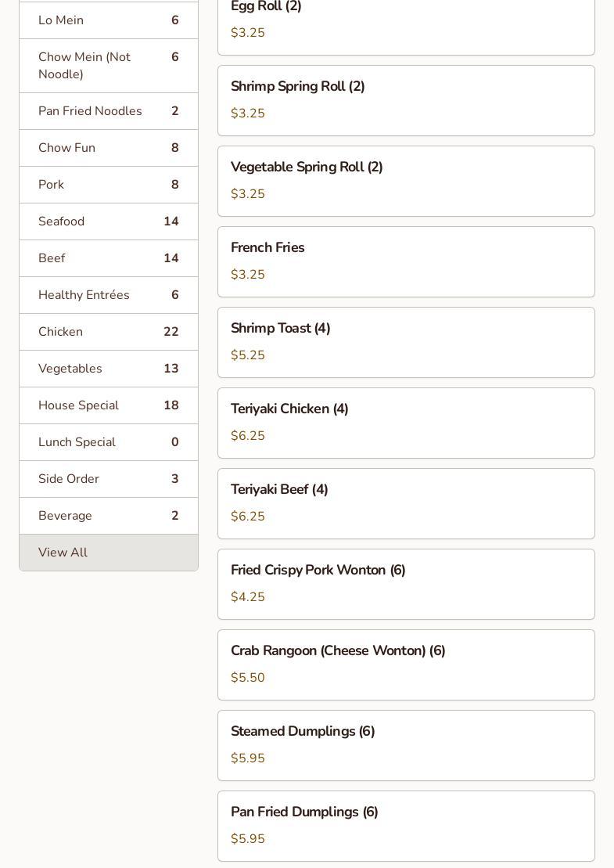The image size is (614, 868).
Task: Select the Teriyaki Beef (4) item
Action: (x=406, y=503)
